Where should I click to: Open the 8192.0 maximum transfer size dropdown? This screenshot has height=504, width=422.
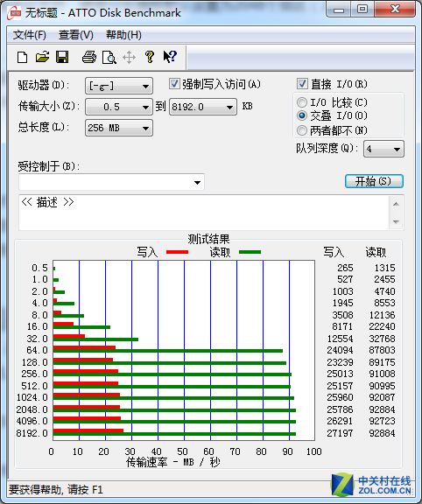pos(203,107)
